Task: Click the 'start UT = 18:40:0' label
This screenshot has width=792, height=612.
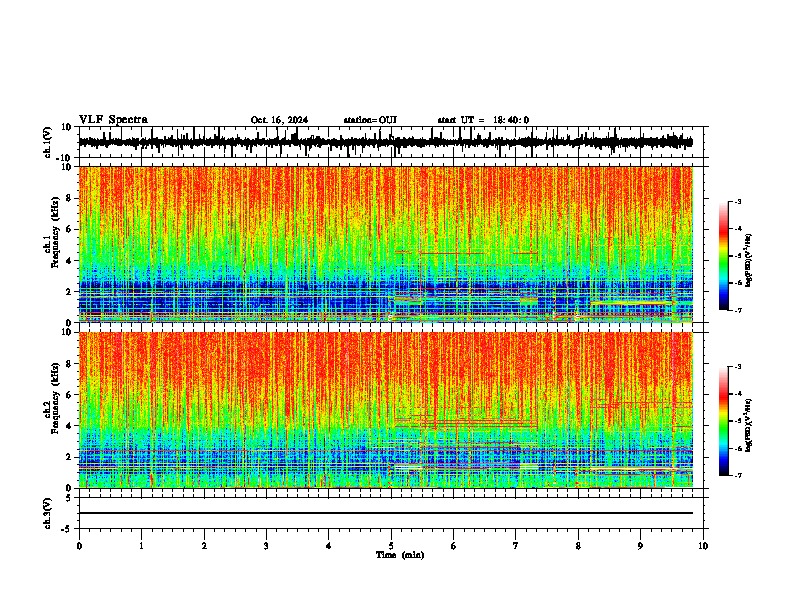Action: [483, 120]
